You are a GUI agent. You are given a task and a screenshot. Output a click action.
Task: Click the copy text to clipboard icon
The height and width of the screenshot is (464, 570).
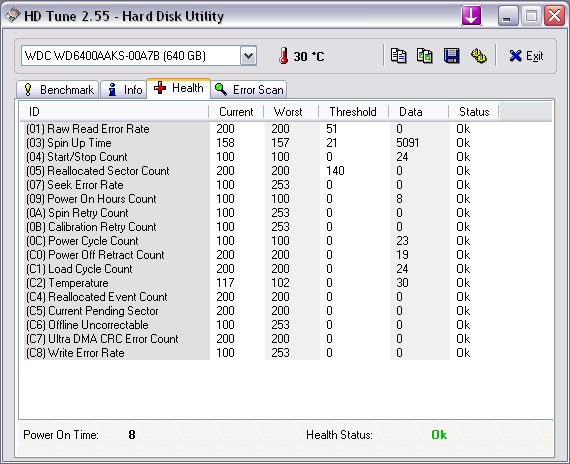tap(398, 56)
